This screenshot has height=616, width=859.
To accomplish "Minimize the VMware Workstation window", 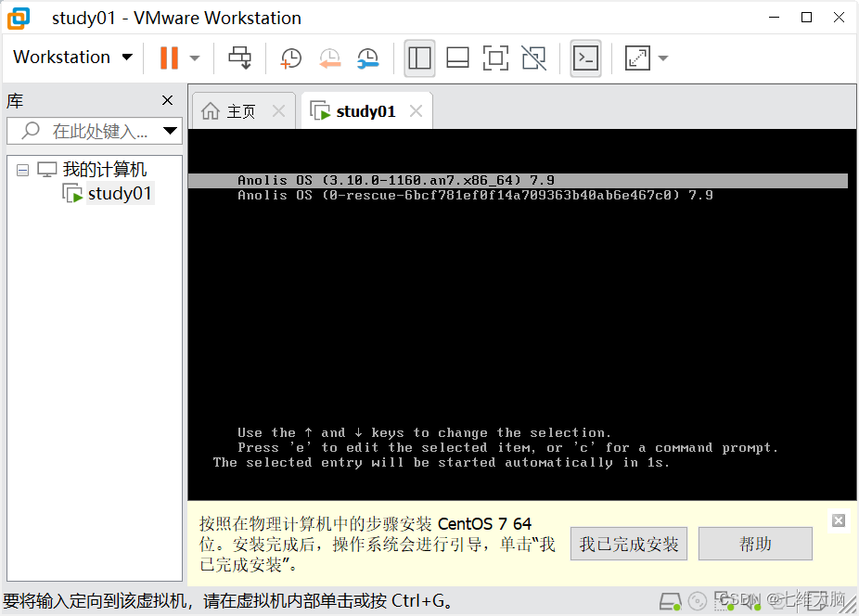I will pos(774,18).
